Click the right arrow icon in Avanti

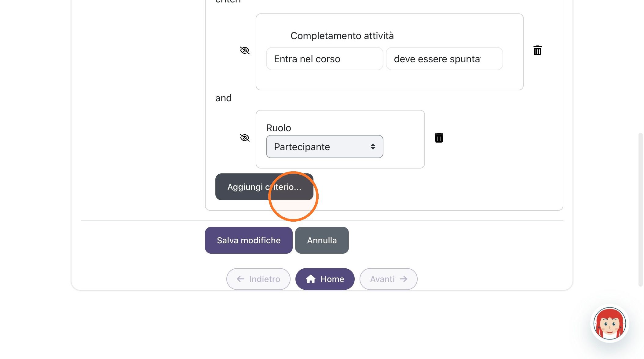(x=404, y=279)
